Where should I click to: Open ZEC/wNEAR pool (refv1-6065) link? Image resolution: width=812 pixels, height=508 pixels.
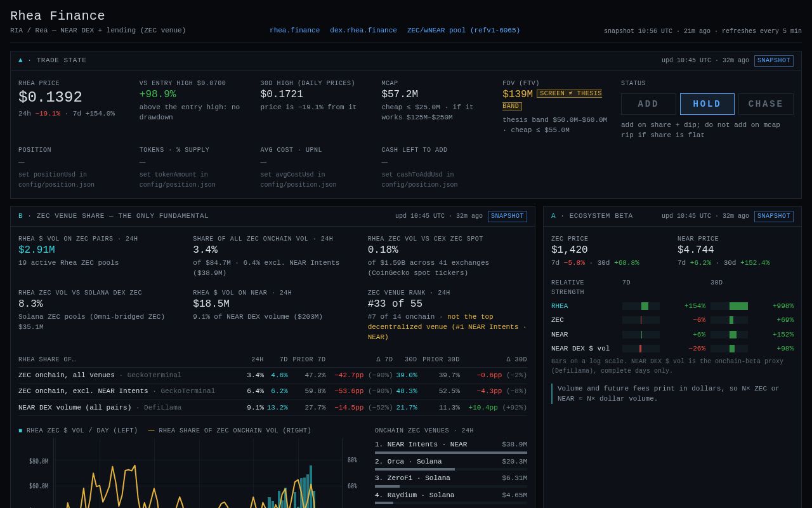click(464, 30)
